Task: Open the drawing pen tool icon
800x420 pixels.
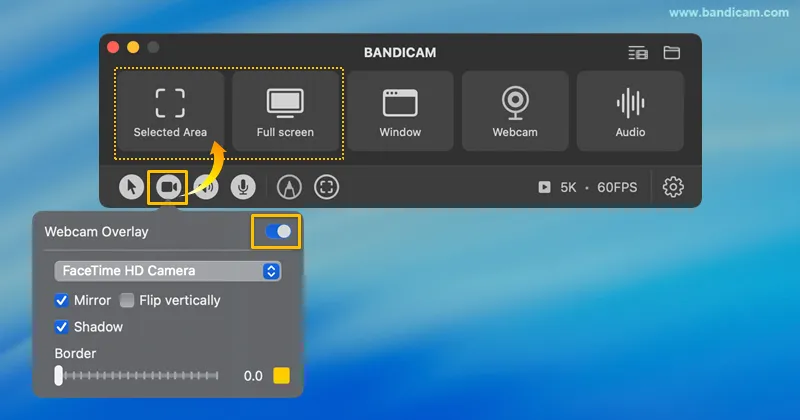Action: [x=289, y=187]
